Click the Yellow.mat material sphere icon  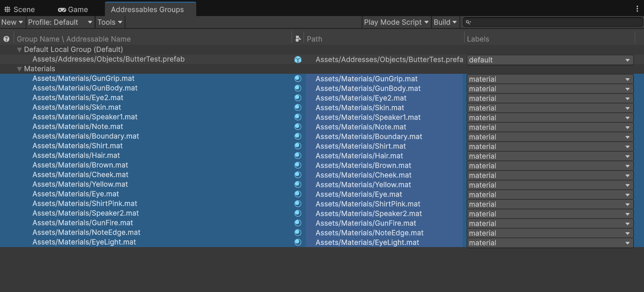[x=298, y=185]
